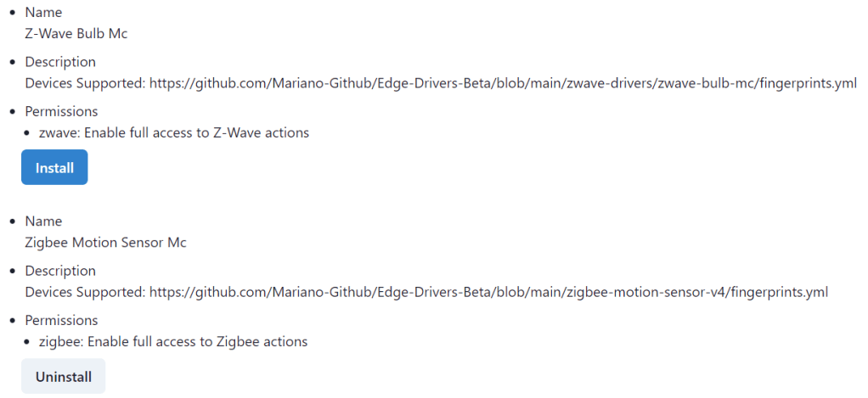Screen dimensions: 868x398
Task: Click the Description label of the Zigbee driver
Action: click(x=60, y=271)
